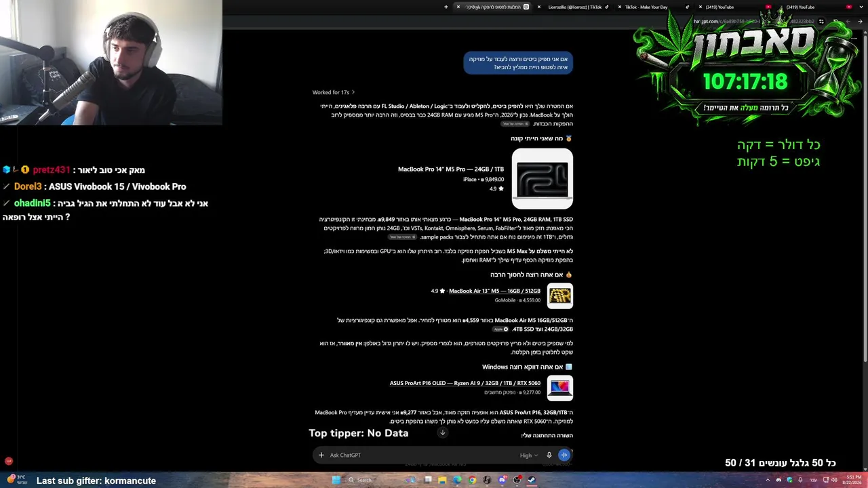Viewport: 868px width, 488px height.
Task: Open the MacBook Air 13" product thumbnail
Action: [560, 296]
